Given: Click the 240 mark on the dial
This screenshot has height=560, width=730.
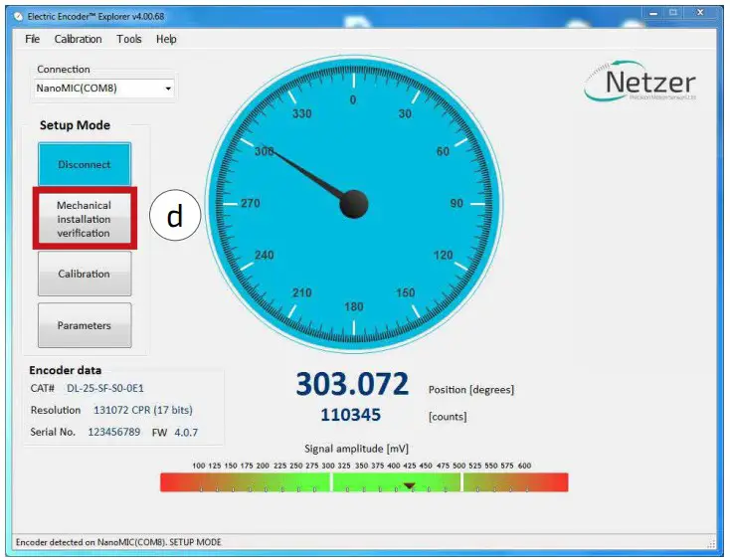Looking at the screenshot, I should [x=264, y=255].
